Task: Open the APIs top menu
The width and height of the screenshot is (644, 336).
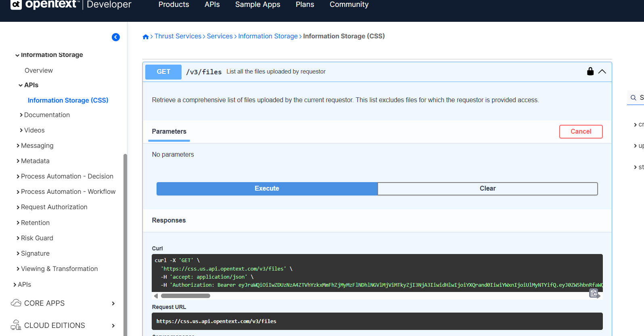Action: [x=212, y=4]
